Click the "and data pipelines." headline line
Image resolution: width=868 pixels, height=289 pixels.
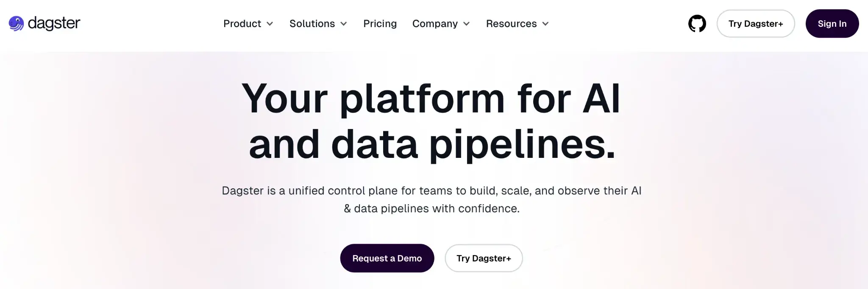tap(431, 144)
